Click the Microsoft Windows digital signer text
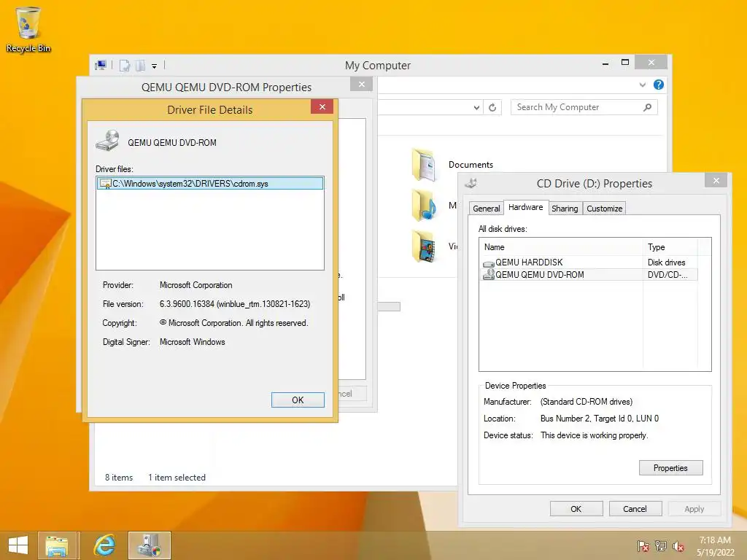Screen dimensions: 747x560 [192, 342]
